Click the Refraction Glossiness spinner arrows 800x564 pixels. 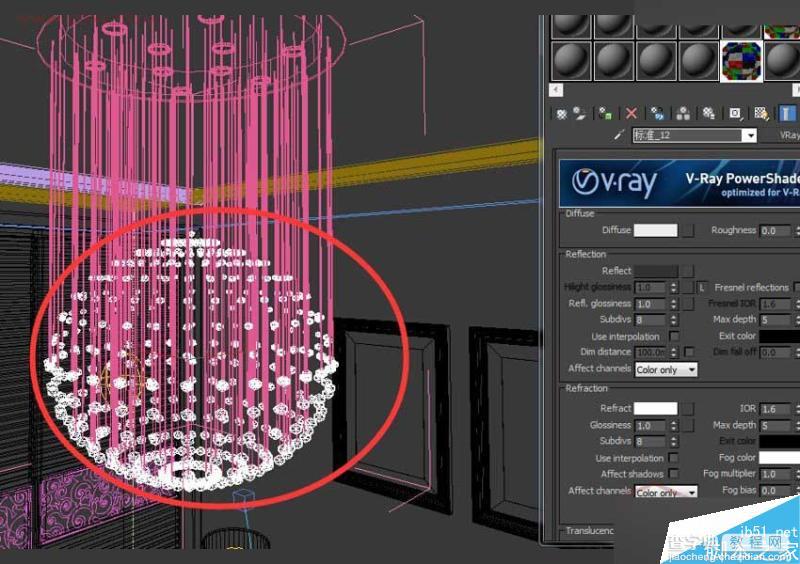pos(674,426)
